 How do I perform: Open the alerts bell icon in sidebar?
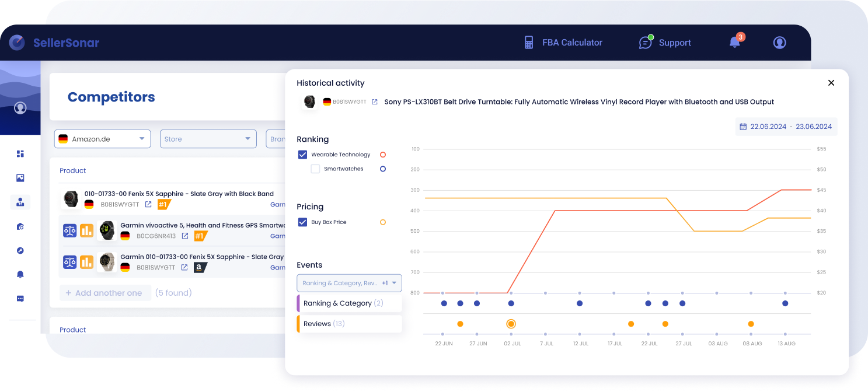pos(20,275)
